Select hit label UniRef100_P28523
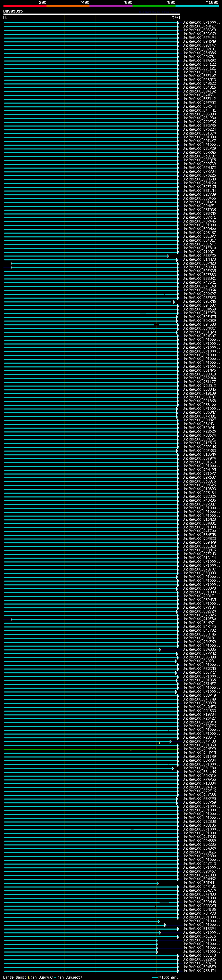Viewport: 222px width, 980px height. click(x=199, y=80)
